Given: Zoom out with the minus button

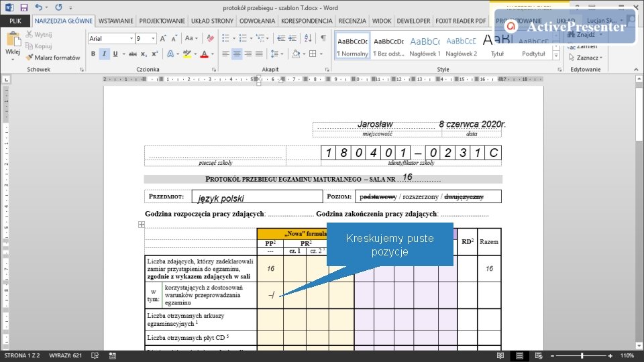Looking at the screenshot, I should click(552, 356).
